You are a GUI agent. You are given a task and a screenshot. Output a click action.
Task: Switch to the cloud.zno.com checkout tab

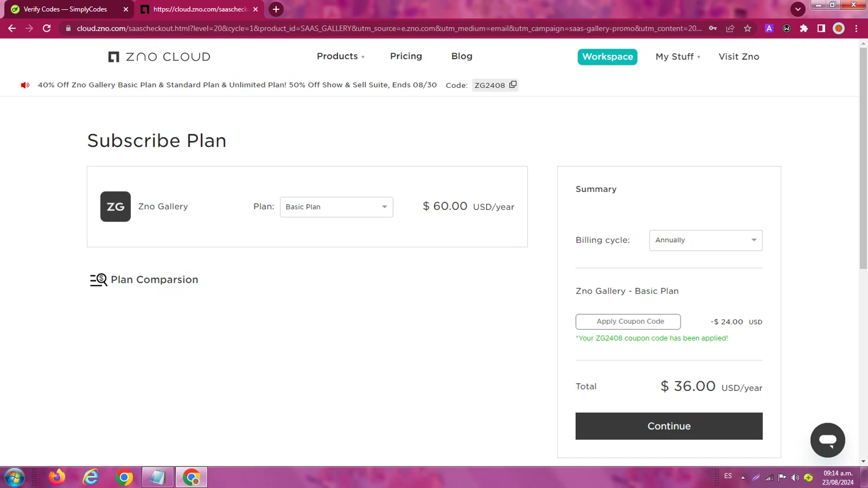pyautogui.click(x=200, y=9)
